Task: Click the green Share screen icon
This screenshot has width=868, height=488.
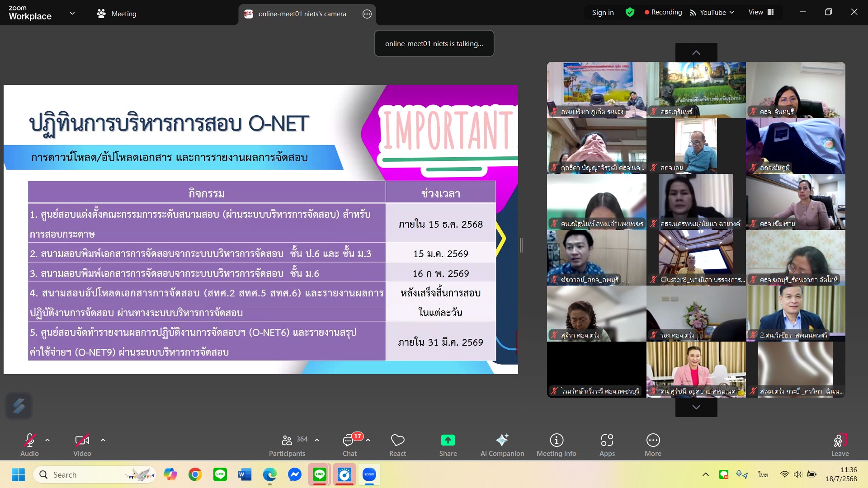Action: click(448, 441)
